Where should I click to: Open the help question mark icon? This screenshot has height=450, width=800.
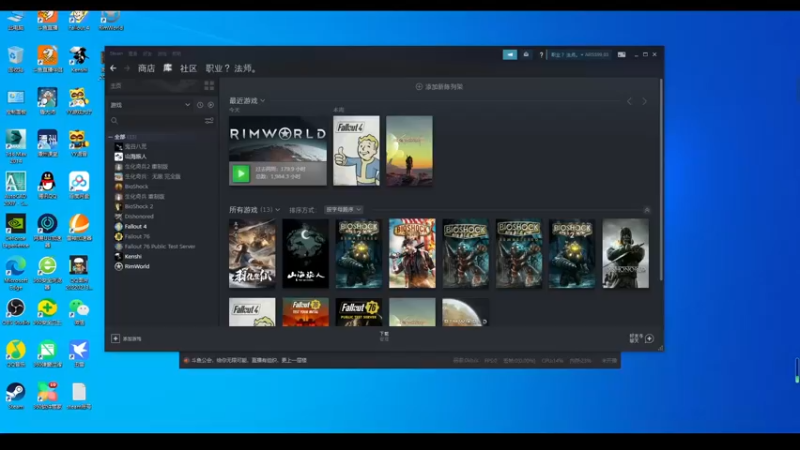coord(541,55)
